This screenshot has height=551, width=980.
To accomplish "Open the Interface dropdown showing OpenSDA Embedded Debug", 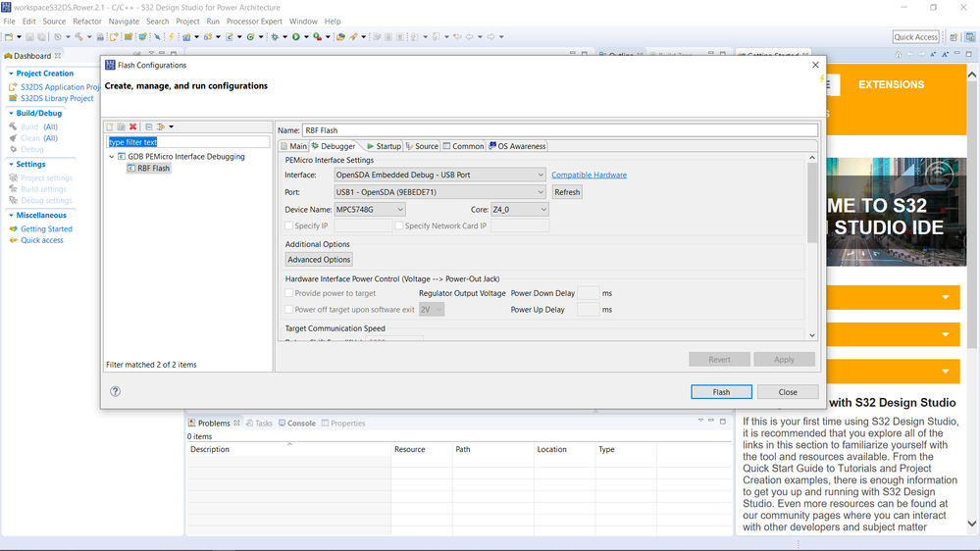I will pos(440,175).
